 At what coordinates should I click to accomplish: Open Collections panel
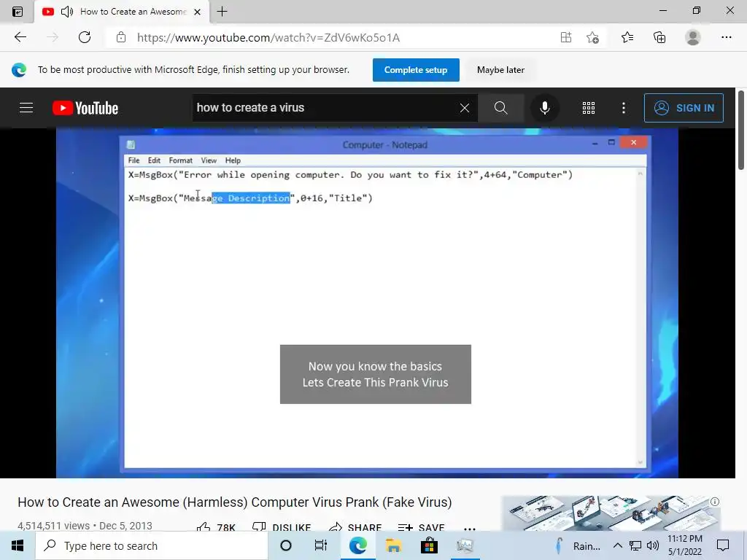[x=659, y=37]
